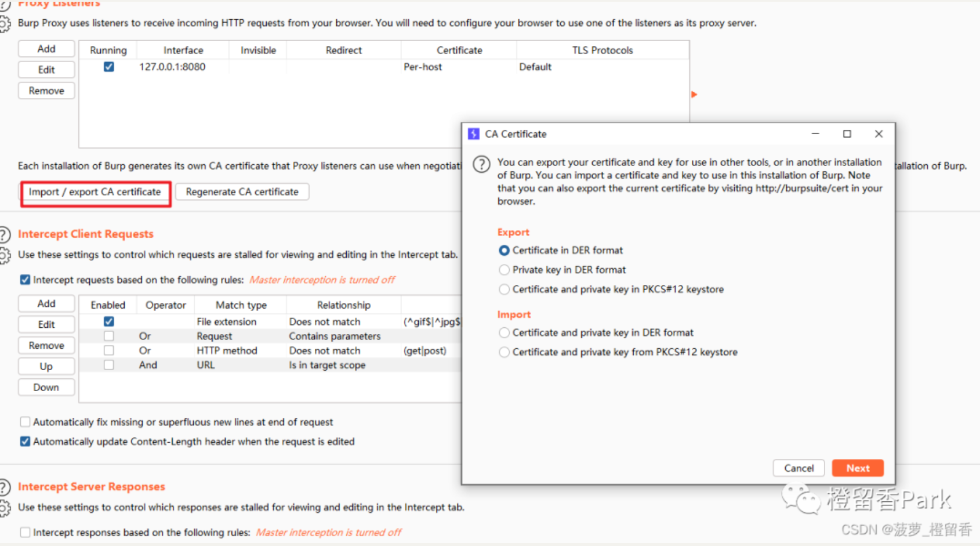
Task: Enable the HTTP method rule checkbox
Action: pyautogui.click(x=108, y=350)
